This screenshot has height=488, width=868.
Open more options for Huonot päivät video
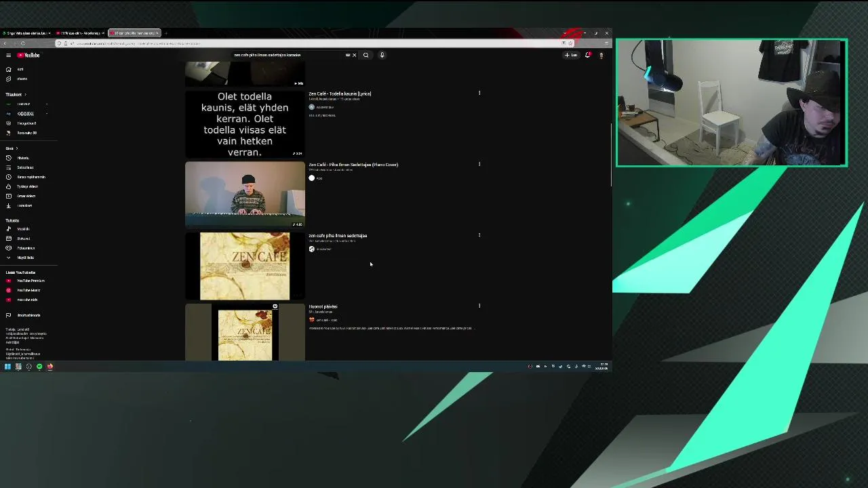(x=479, y=306)
